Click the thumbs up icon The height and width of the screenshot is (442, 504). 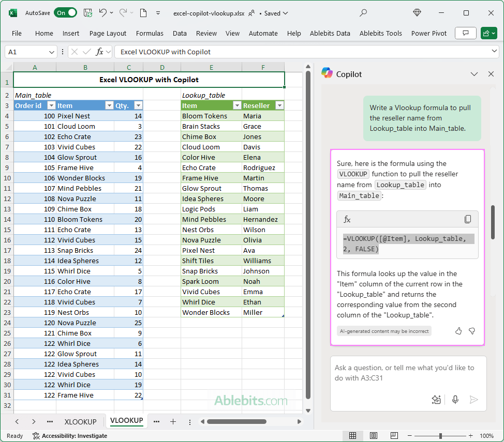[x=458, y=331]
